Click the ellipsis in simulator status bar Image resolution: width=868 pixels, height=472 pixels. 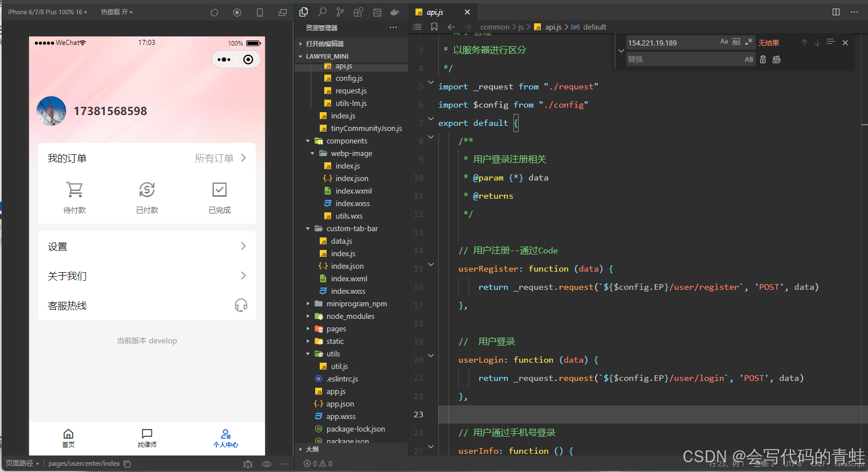click(285, 464)
